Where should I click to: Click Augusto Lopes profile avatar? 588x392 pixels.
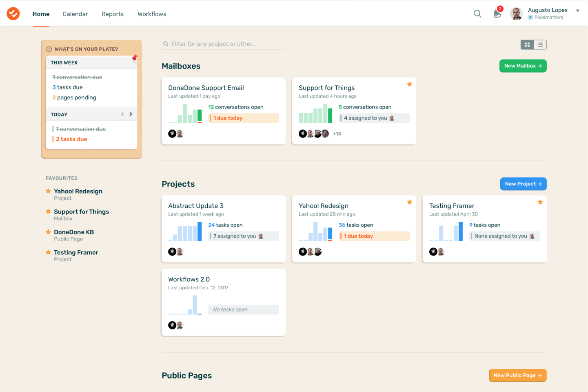(516, 14)
